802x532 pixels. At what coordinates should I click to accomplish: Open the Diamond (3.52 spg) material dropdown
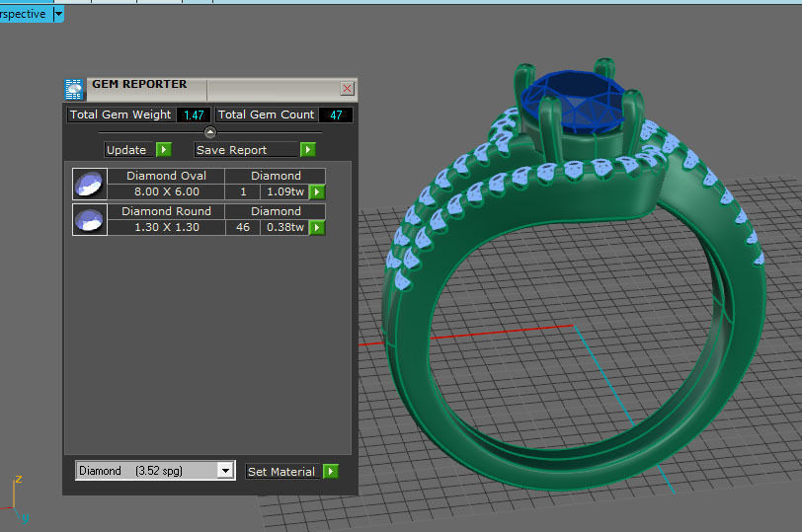pos(225,471)
